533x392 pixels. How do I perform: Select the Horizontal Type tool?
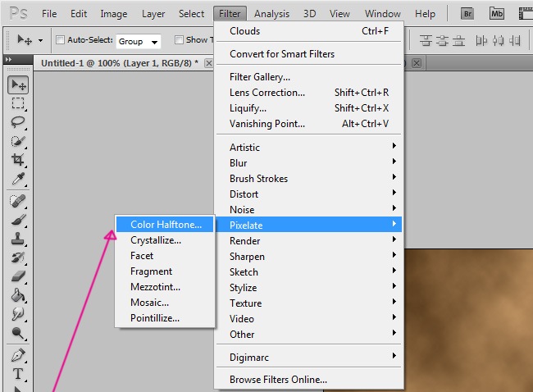click(x=18, y=374)
